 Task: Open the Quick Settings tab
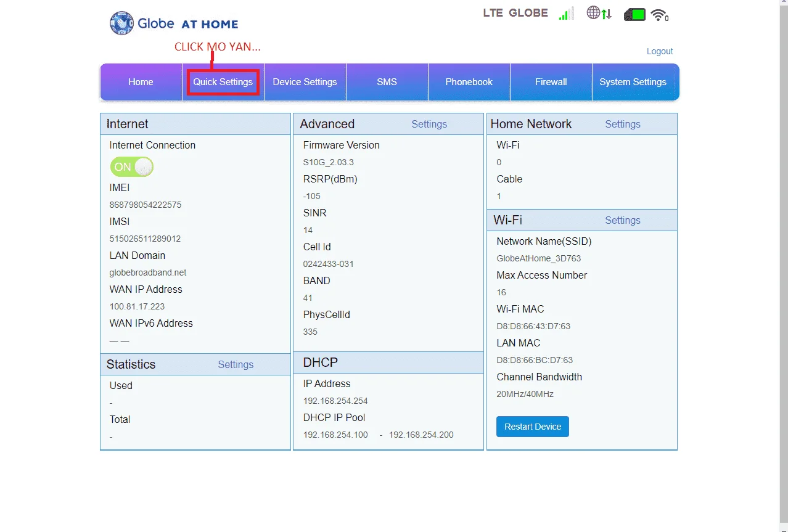(223, 82)
